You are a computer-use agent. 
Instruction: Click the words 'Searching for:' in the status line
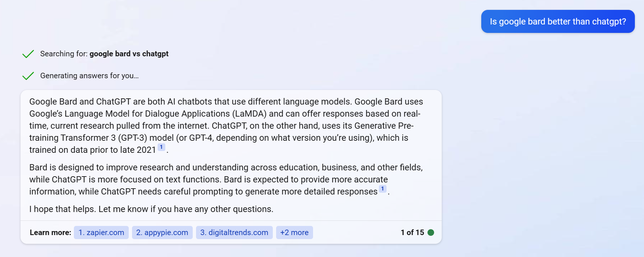[64, 54]
